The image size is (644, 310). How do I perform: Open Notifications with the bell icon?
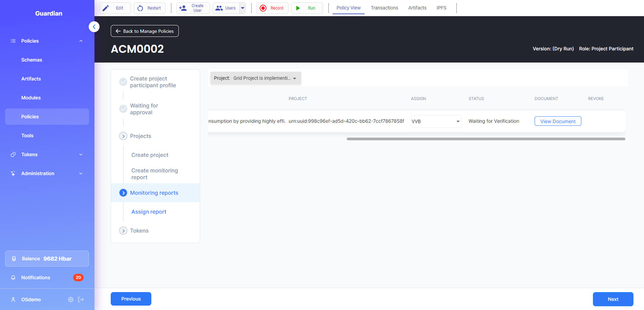[13, 278]
